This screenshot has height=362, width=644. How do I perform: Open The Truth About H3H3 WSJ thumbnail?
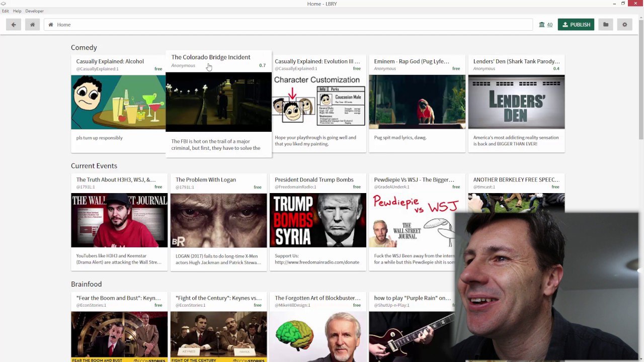119,220
